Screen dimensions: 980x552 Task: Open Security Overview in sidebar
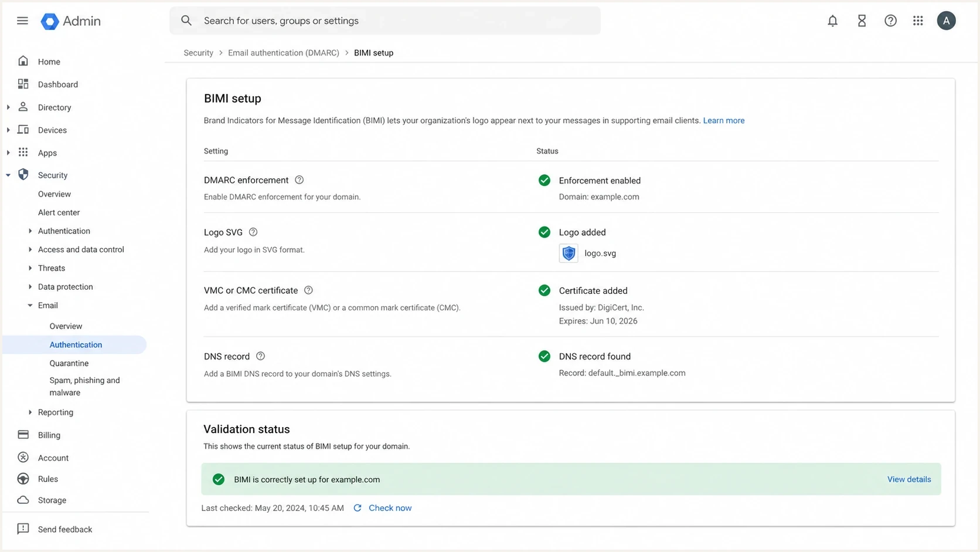tap(55, 194)
